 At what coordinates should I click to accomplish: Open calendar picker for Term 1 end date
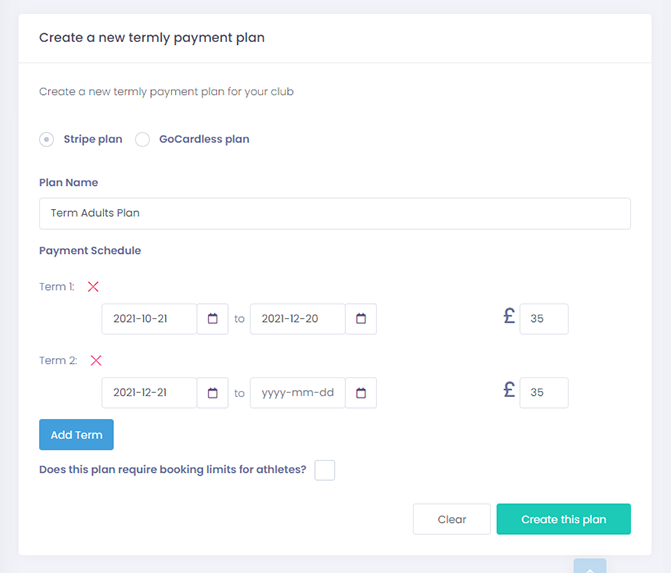[361, 319]
